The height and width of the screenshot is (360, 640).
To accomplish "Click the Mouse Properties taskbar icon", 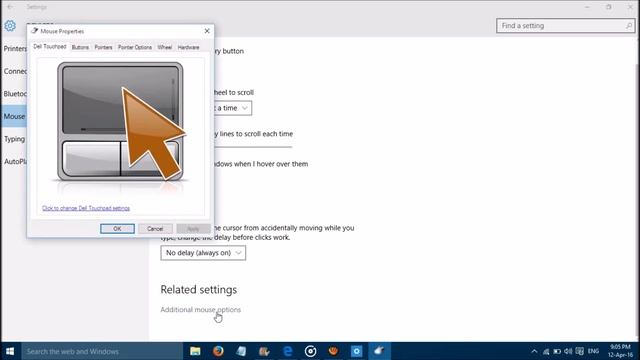I will pyautogui.click(x=379, y=351).
